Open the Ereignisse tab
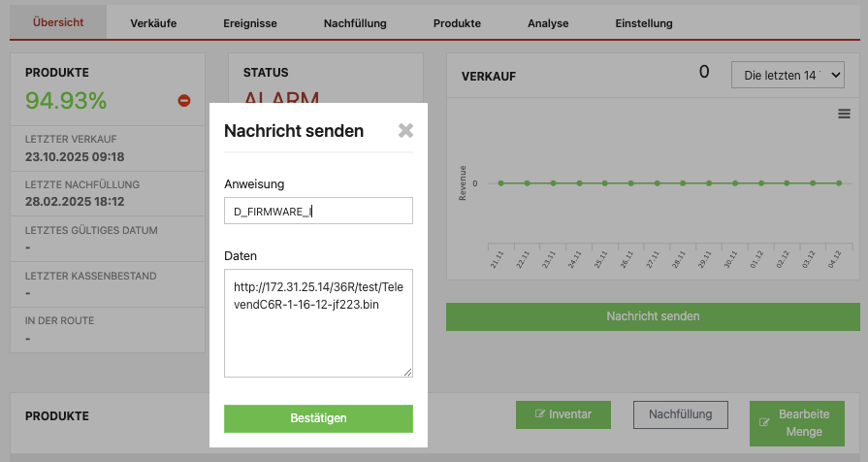The image size is (868, 462). (250, 23)
